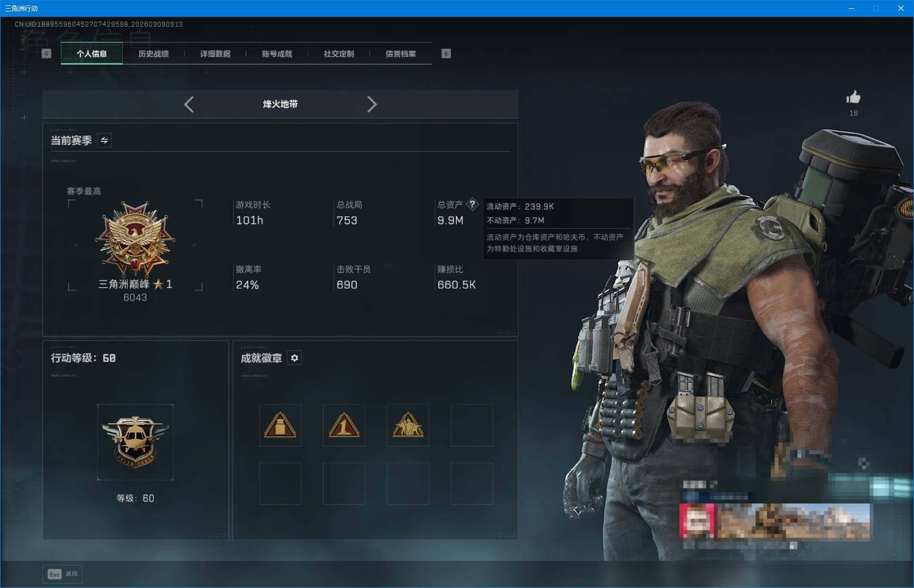This screenshot has width=914, height=588.
Task: Select the 社交定制 tab
Action: click(x=339, y=53)
